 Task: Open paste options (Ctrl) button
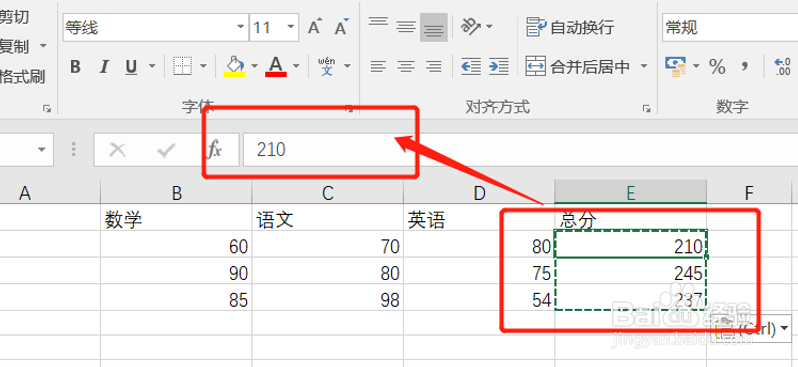coord(752,328)
